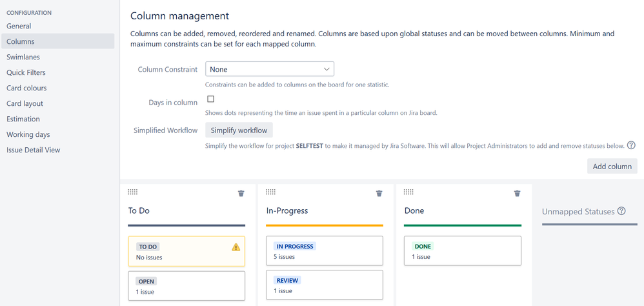Click trash icon on In-Progress column
The width and height of the screenshot is (644, 306).
pos(379,194)
